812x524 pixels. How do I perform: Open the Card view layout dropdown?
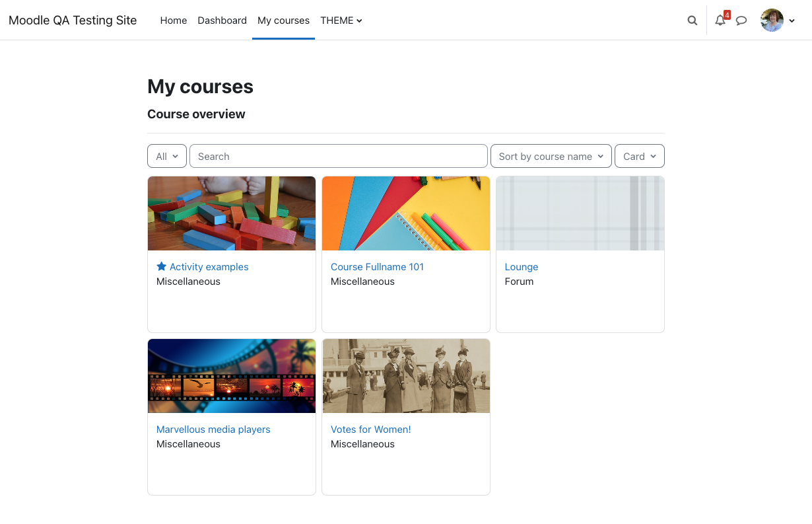coord(640,157)
